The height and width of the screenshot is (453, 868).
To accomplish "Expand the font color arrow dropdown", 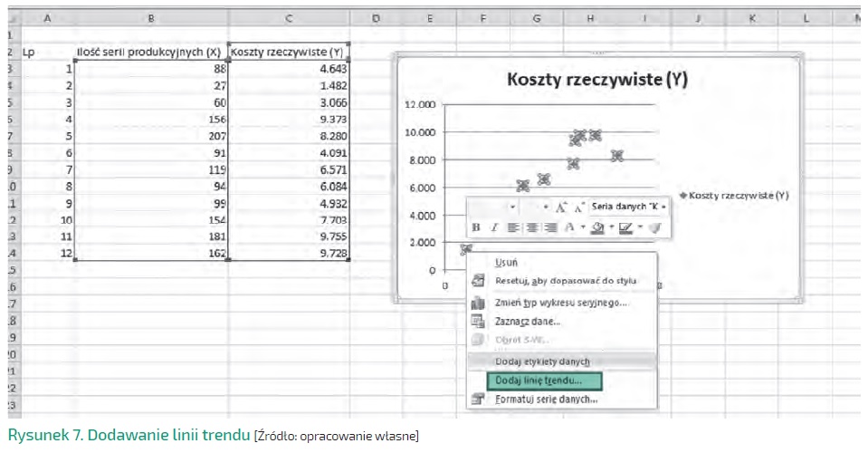I will pyautogui.click(x=582, y=227).
